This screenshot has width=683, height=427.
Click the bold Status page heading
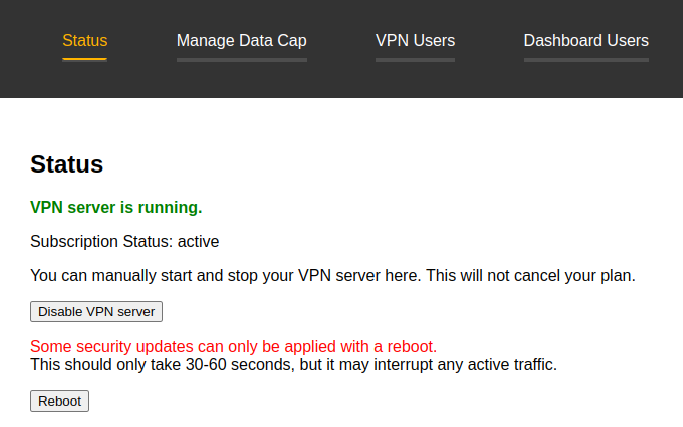(x=67, y=164)
